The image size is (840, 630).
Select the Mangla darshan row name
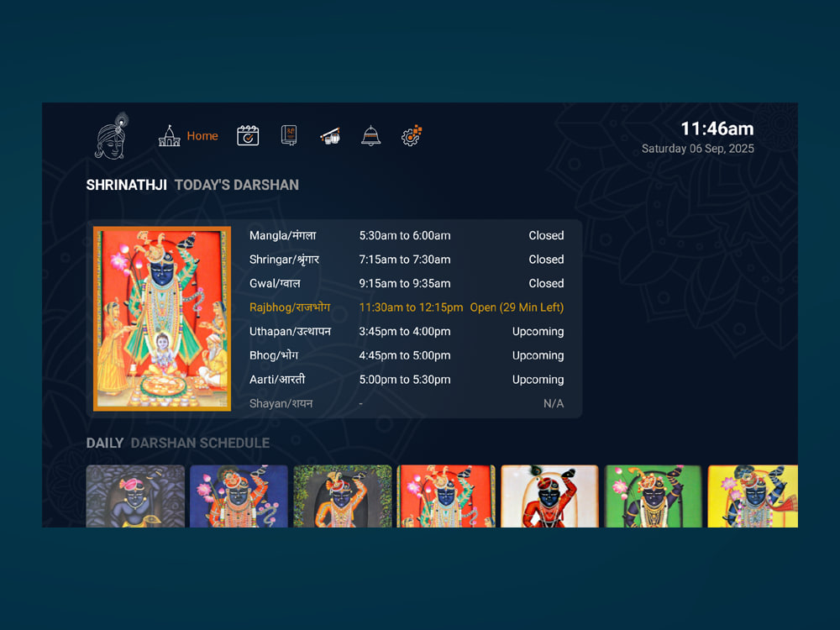tap(283, 236)
